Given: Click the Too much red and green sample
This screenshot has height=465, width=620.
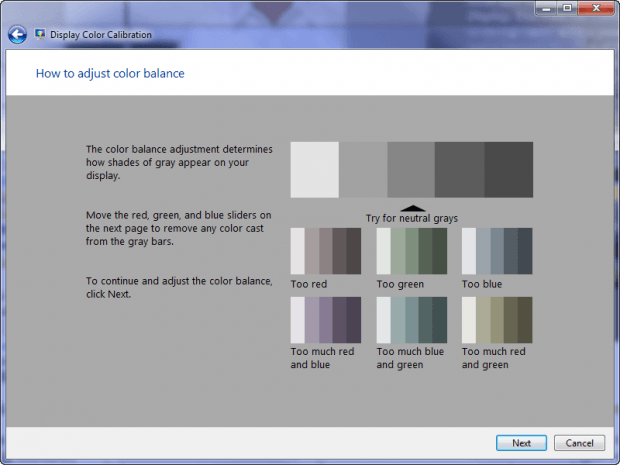Looking at the screenshot, I should click(497, 320).
